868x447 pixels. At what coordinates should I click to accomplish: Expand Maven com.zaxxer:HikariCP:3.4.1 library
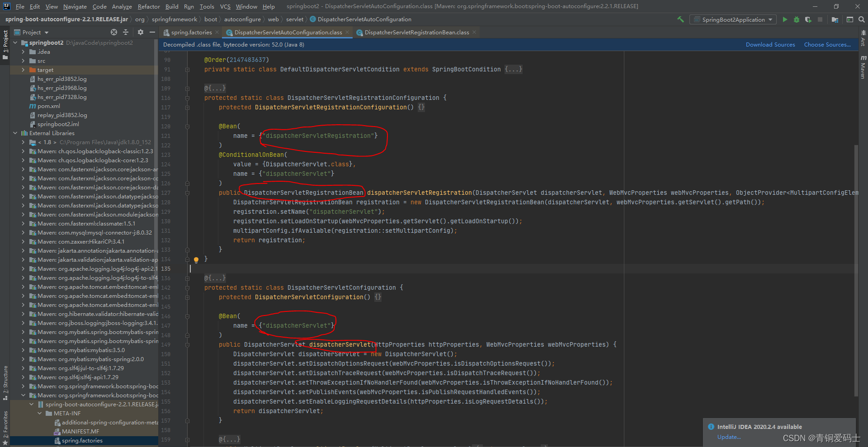23,242
